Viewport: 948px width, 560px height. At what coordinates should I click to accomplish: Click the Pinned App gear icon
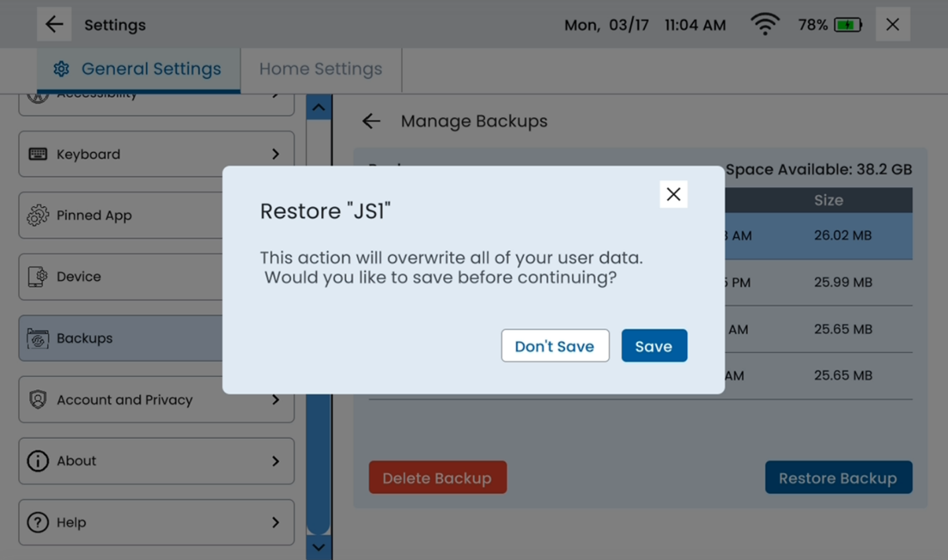[38, 215]
